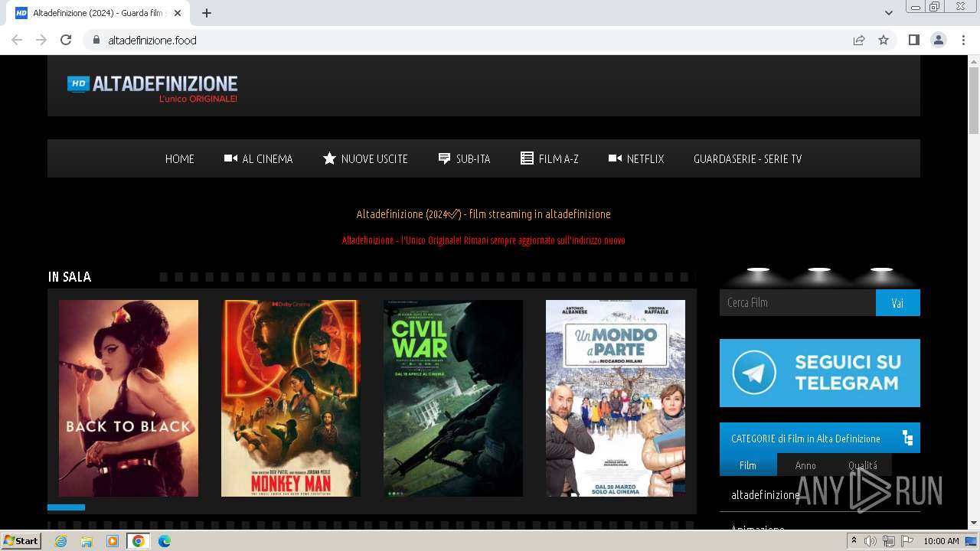This screenshot has height=551, width=980.
Task: Close the Altadefinizione tab
Action: pos(178,13)
